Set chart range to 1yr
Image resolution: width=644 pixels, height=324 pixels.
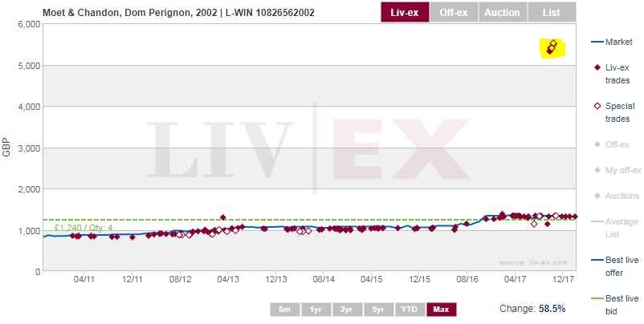(316, 310)
